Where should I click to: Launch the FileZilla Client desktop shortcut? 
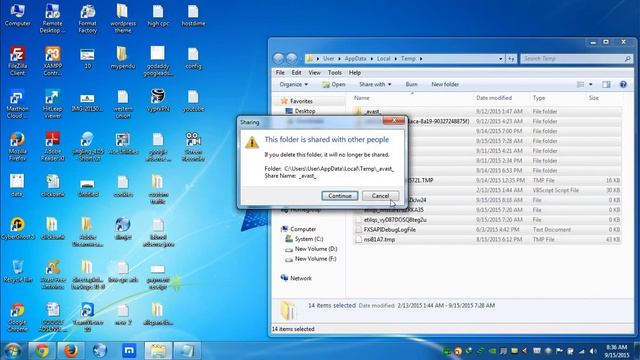tap(17, 61)
